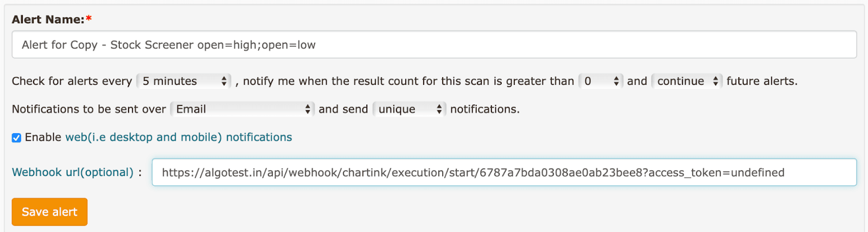
Task: Click the Alert Name text field
Action: tap(434, 45)
